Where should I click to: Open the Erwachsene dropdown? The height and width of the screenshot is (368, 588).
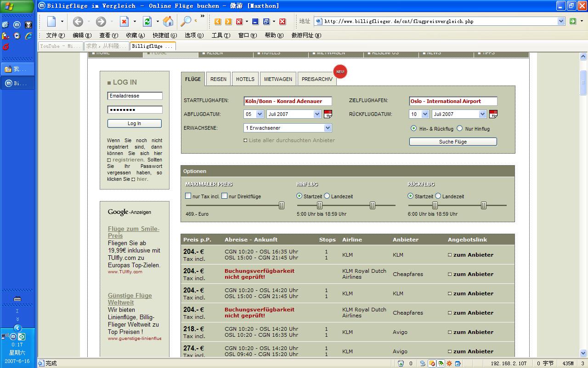[x=288, y=128]
